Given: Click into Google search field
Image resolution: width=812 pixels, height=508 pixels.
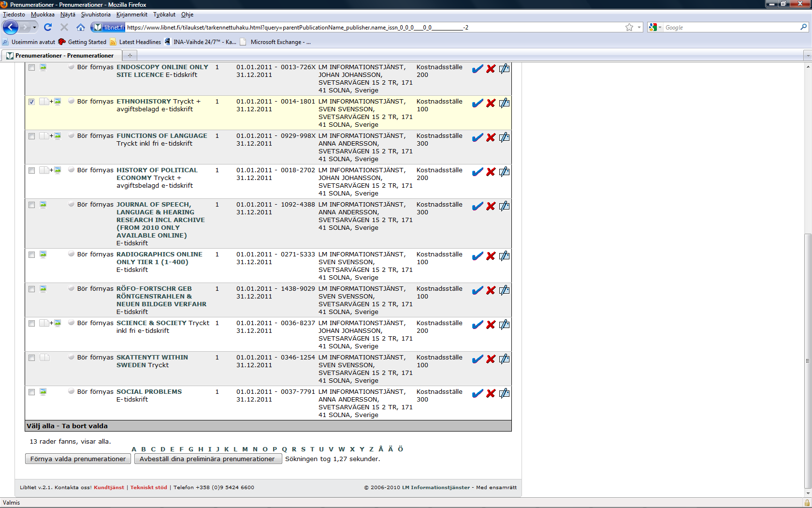Looking at the screenshot, I should tap(731, 28).
